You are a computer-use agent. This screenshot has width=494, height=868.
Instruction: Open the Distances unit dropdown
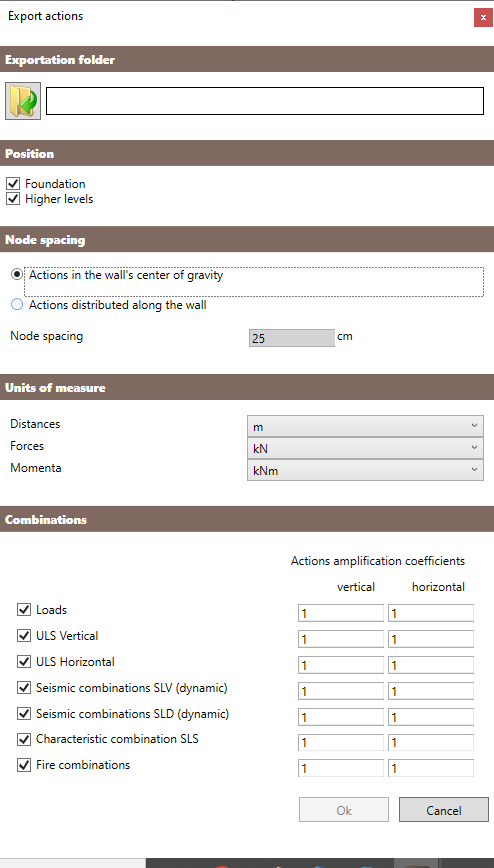365,426
